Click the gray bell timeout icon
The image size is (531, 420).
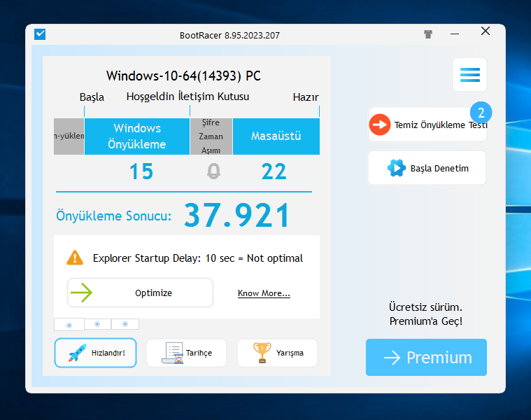tap(213, 171)
